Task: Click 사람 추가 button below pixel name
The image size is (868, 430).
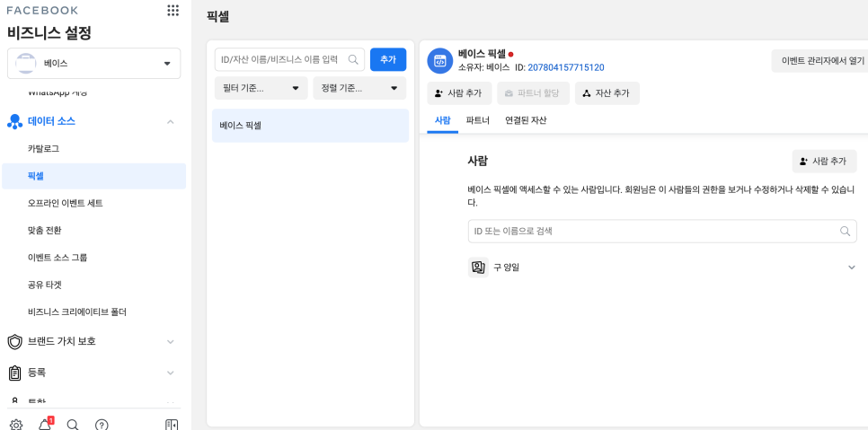Action: tap(459, 93)
